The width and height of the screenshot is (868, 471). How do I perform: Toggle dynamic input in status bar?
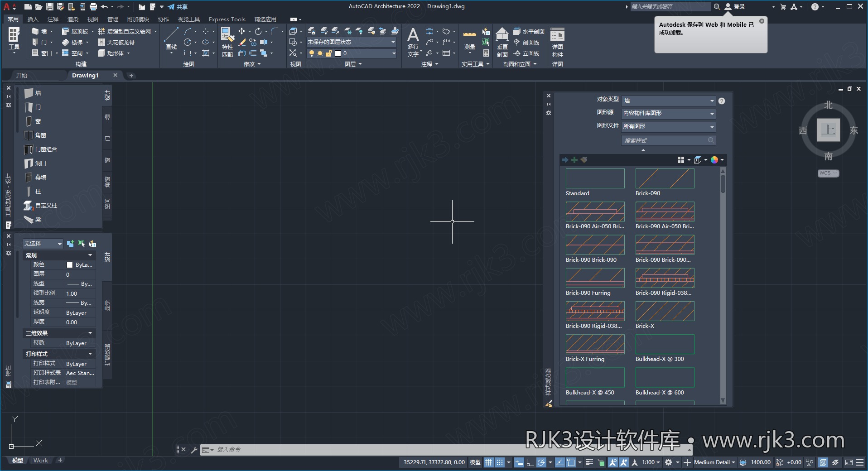pyautogui.click(x=519, y=462)
